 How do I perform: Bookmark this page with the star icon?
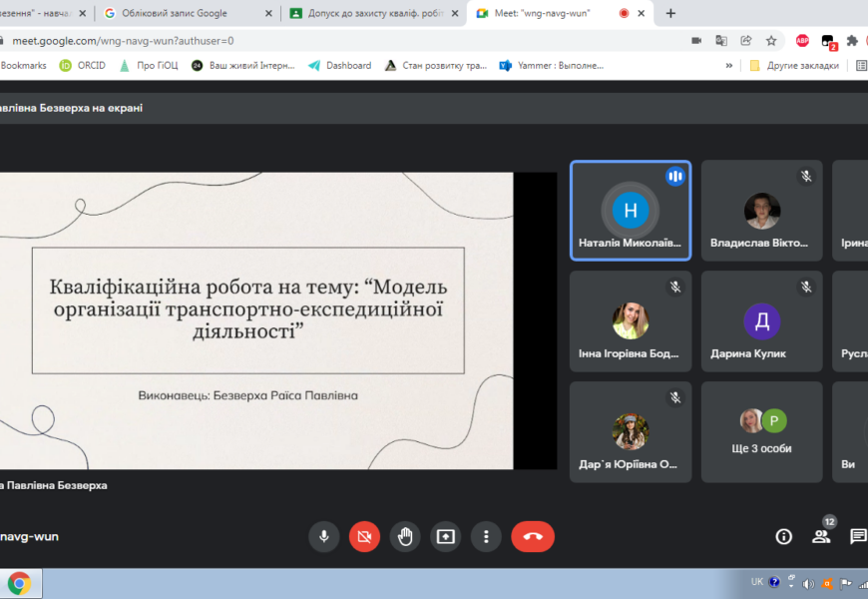pyautogui.click(x=771, y=41)
